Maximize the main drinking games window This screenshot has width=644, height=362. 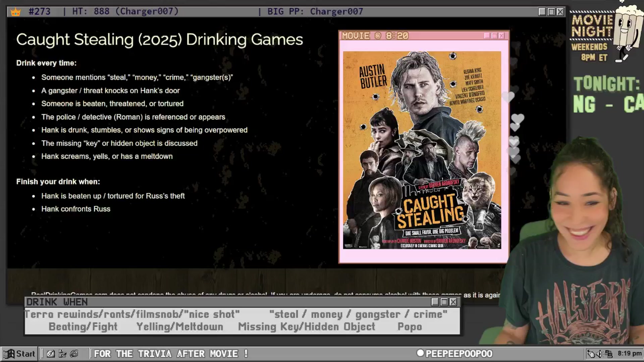551,12
